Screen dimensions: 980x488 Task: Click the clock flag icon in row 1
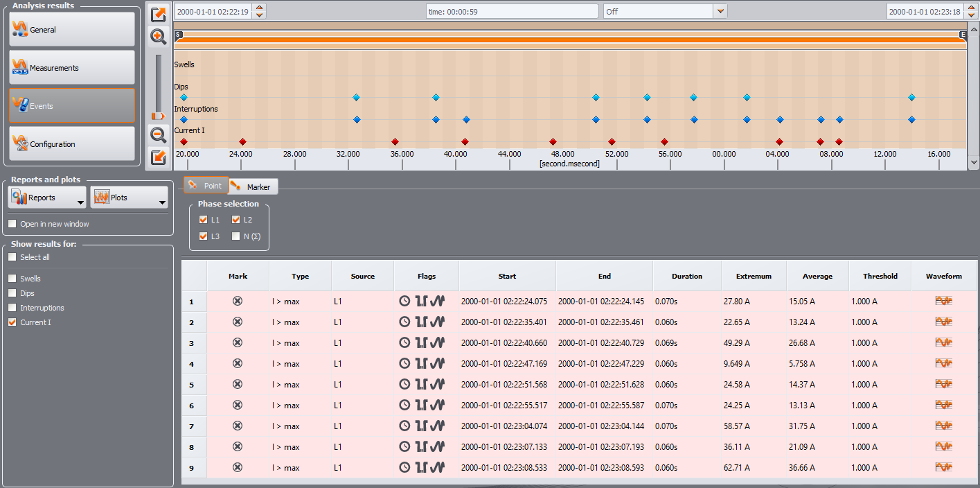[x=404, y=301]
